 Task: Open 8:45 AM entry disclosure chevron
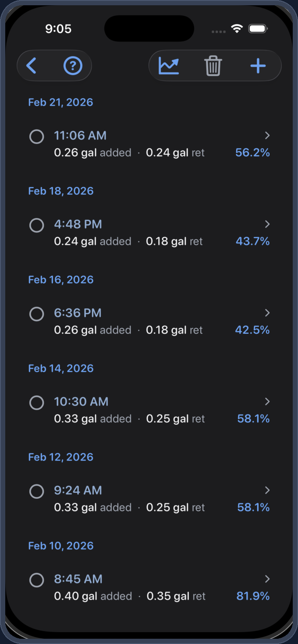click(267, 579)
